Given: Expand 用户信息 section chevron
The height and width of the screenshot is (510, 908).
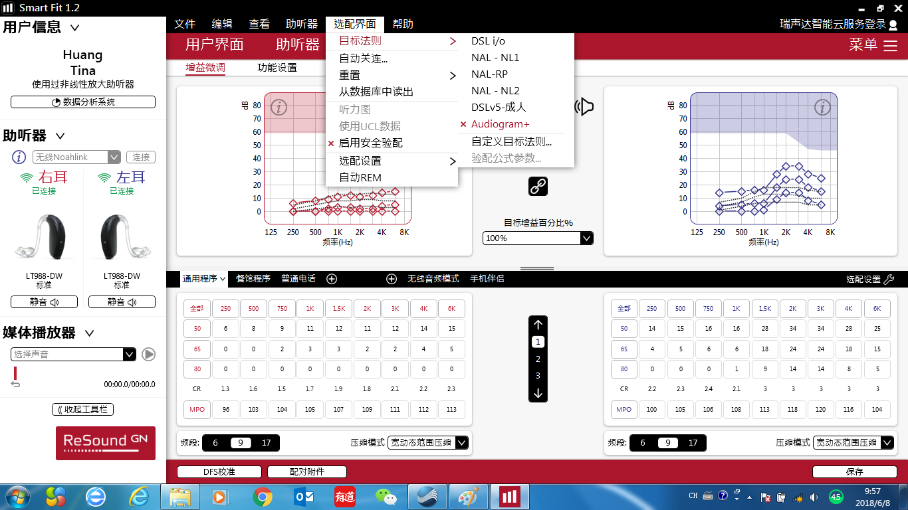Looking at the screenshot, I should coord(75,27).
